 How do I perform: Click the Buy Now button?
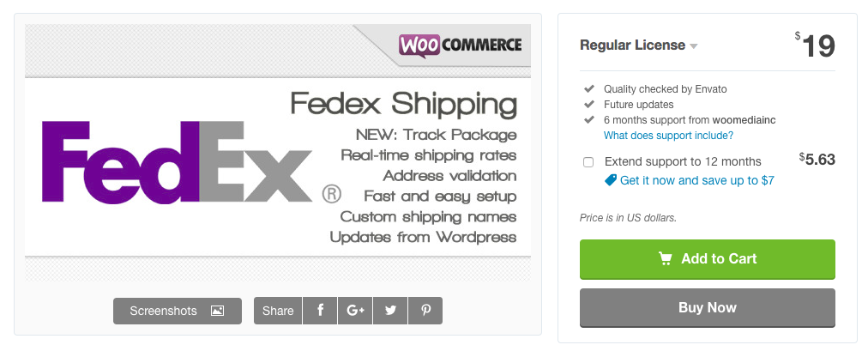[707, 308]
